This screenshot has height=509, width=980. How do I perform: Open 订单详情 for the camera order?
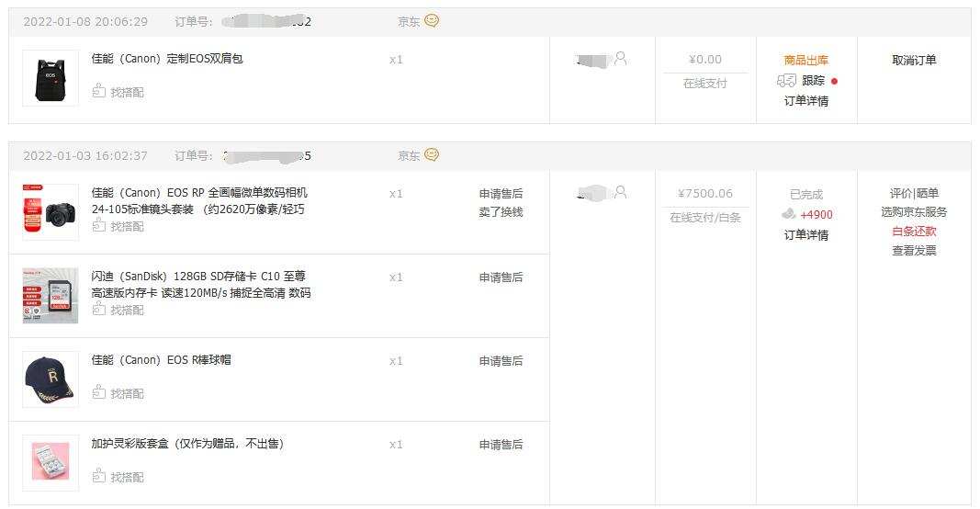(806, 235)
